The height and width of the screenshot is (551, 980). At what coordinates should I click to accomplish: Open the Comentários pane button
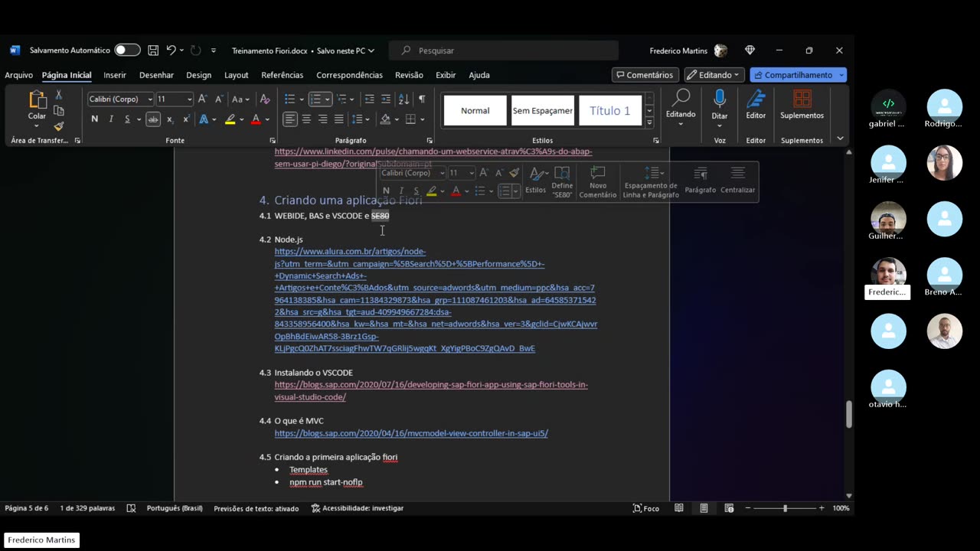click(x=645, y=75)
